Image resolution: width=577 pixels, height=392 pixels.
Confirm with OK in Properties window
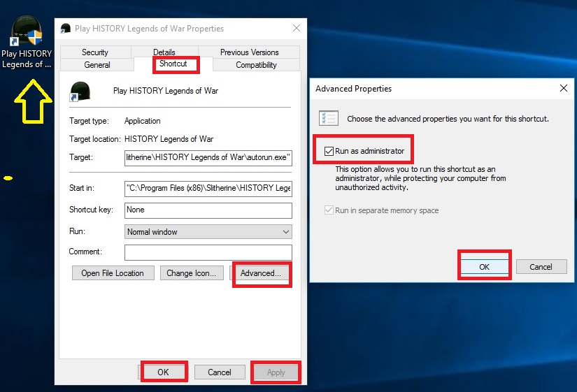coord(163,372)
